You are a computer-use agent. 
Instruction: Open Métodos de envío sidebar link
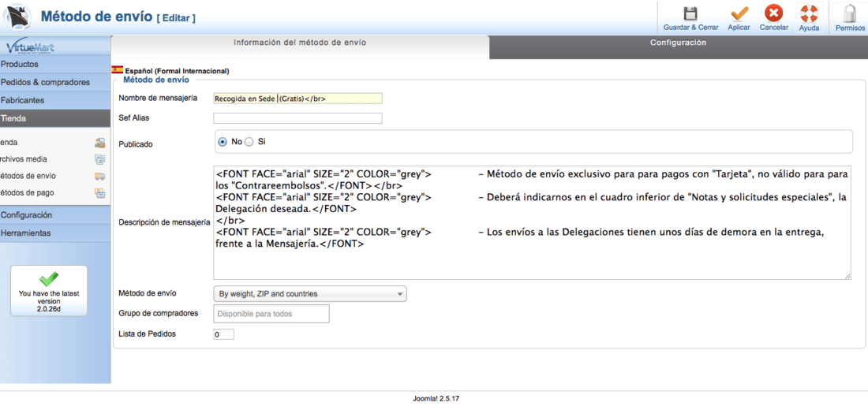pos(28,176)
